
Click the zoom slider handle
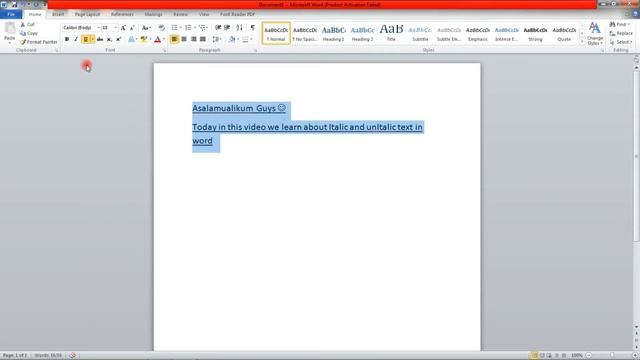pos(611,356)
